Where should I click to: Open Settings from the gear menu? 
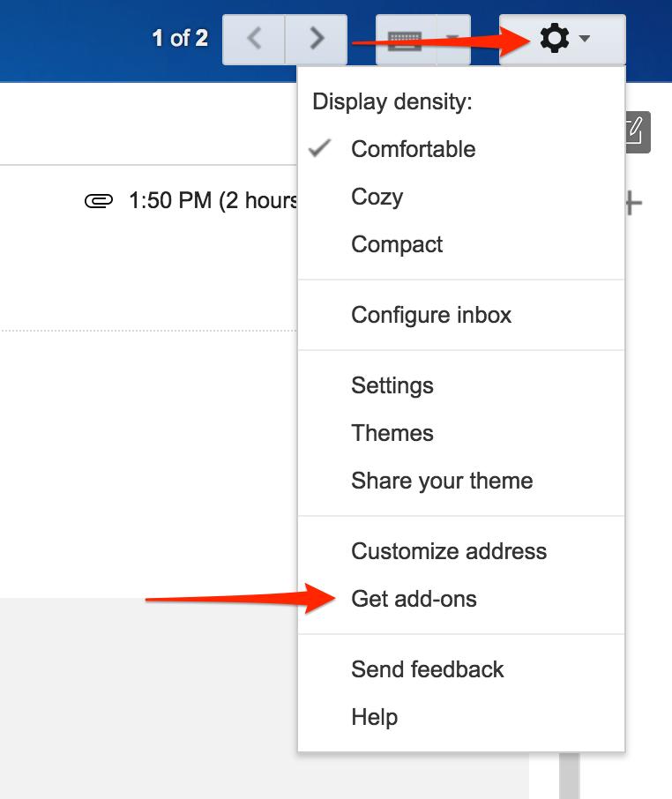[x=461, y=385]
